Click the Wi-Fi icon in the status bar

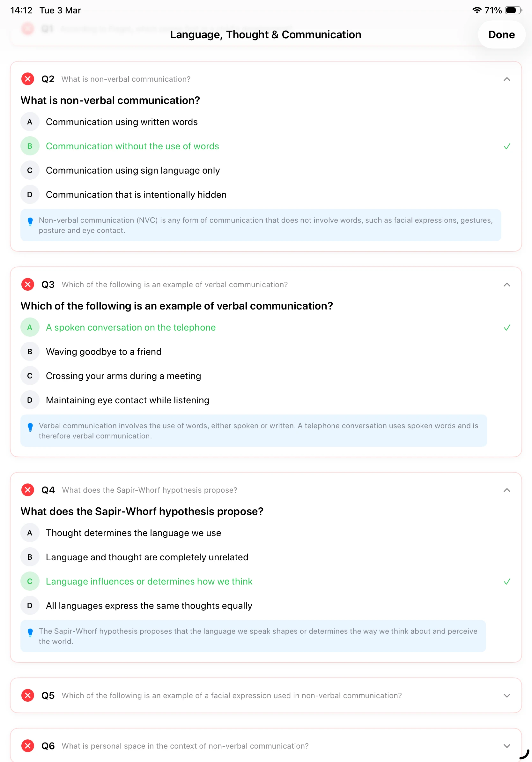(477, 10)
